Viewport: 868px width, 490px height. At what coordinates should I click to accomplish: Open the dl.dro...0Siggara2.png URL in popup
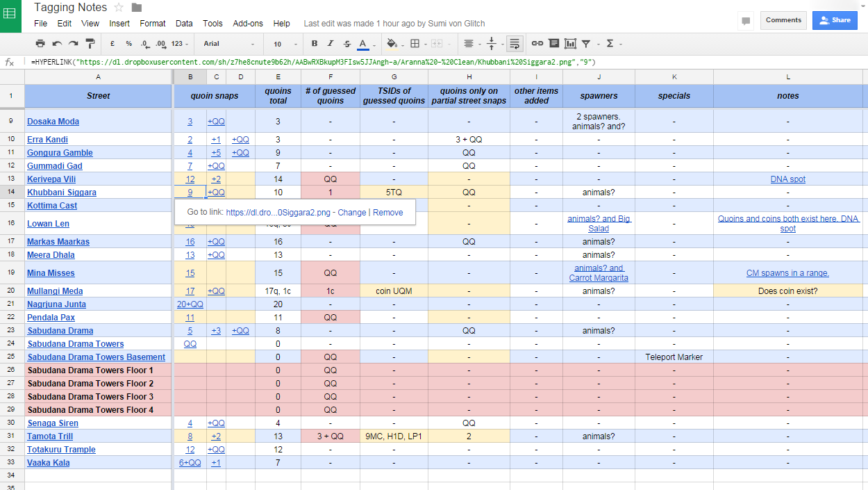point(278,213)
